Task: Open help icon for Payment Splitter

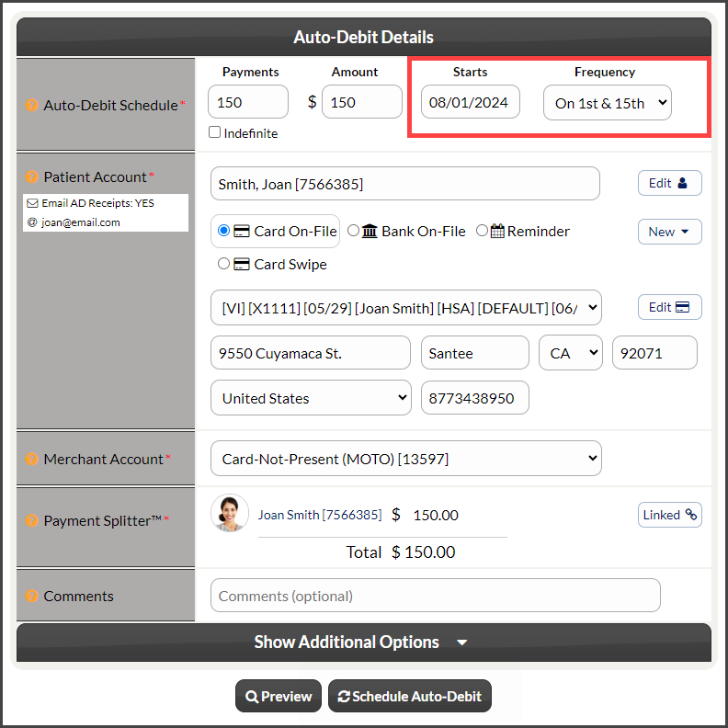Action: click(x=31, y=520)
